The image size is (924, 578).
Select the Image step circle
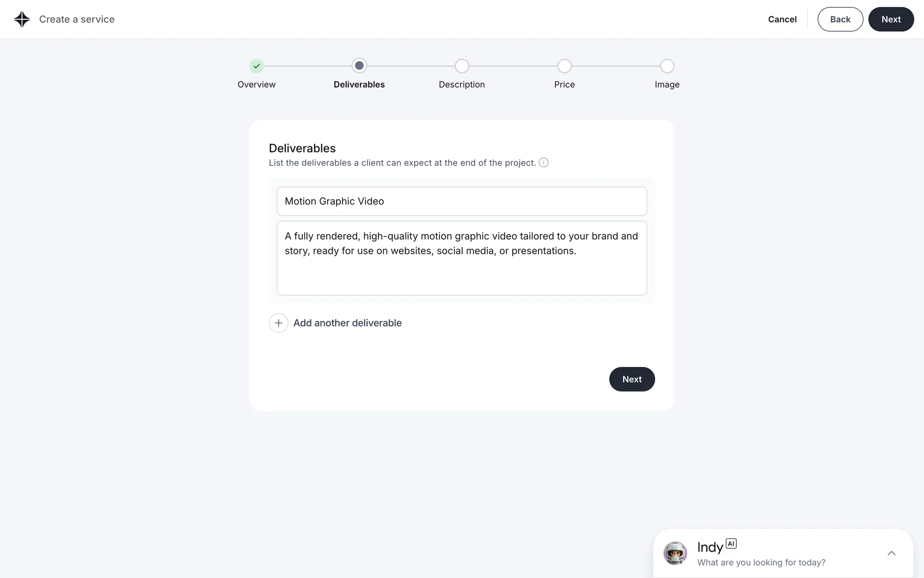click(667, 66)
